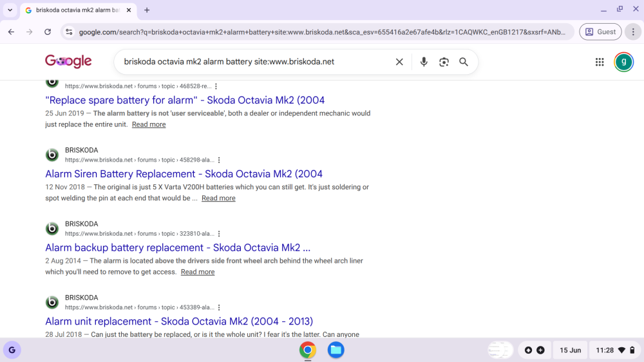Open a new browser tab
644x362 pixels.
[x=147, y=10]
